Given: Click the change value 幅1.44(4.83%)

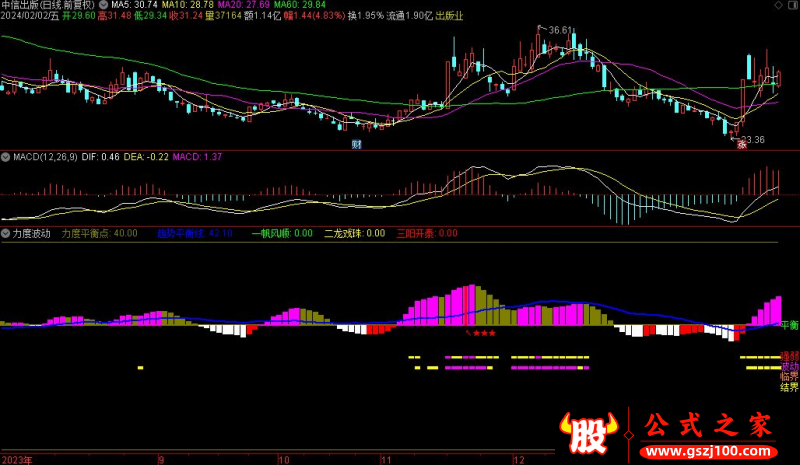Looking at the screenshot, I should 314,16.
